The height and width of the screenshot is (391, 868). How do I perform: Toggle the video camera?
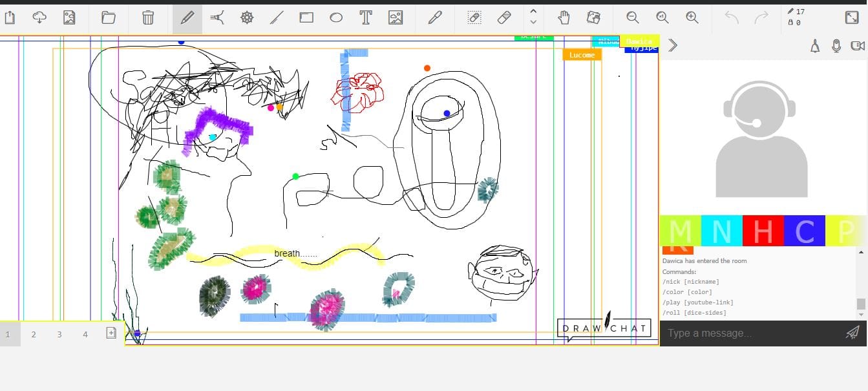pyautogui.click(x=857, y=46)
